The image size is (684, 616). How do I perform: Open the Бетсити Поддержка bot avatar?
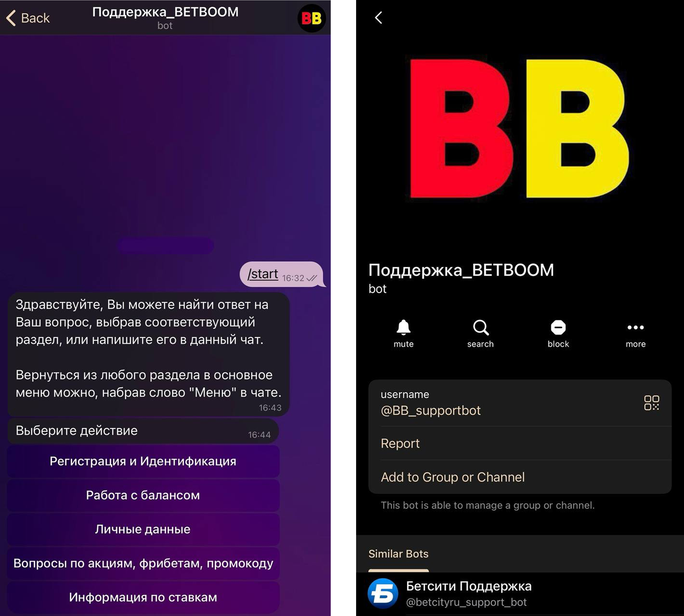pyautogui.click(x=383, y=593)
